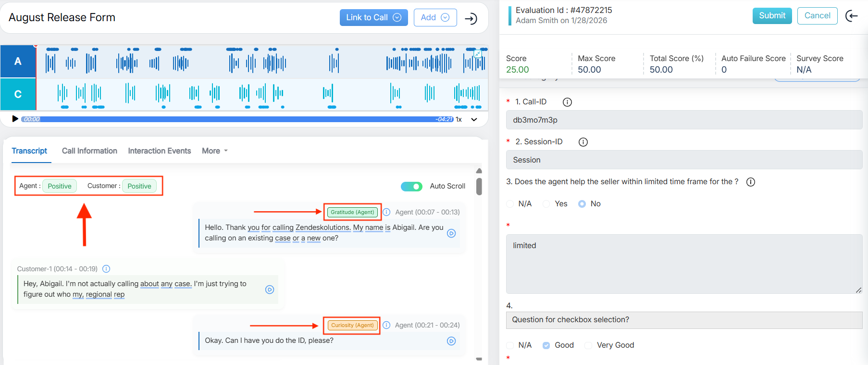Check the Very Good checkbox
868x365 pixels.
588,345
